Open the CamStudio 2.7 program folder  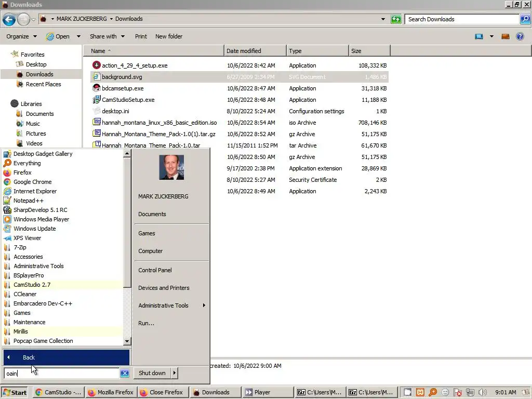pyautogui.click(x=32, y=285)
